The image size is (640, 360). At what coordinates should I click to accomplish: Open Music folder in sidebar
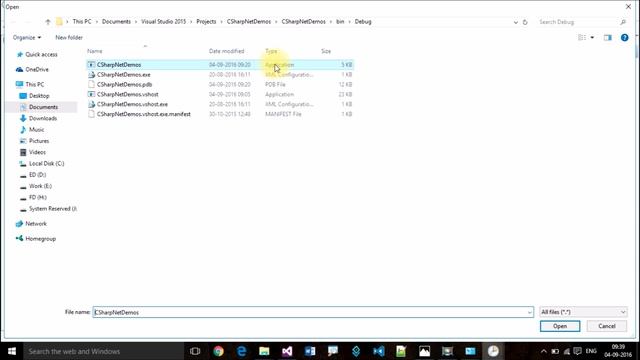pyautogui.click(x=36, y=129)
